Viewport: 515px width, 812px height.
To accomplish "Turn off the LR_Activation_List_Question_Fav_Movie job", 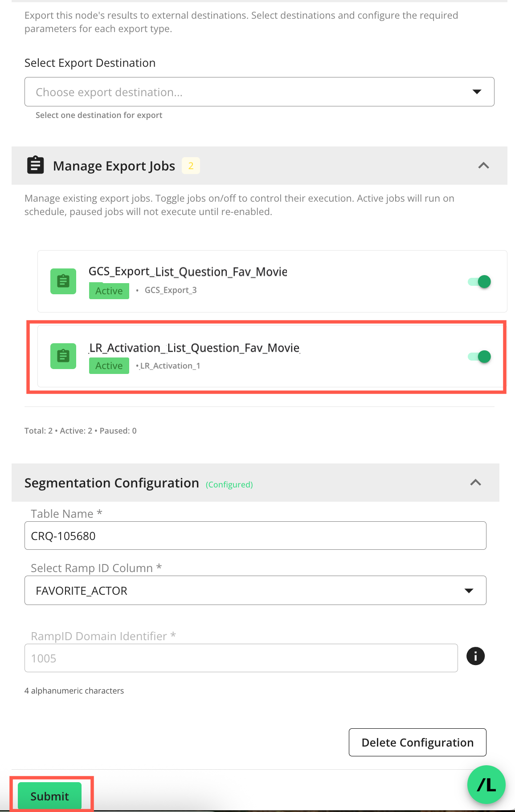I will click(x=480, y=357).
